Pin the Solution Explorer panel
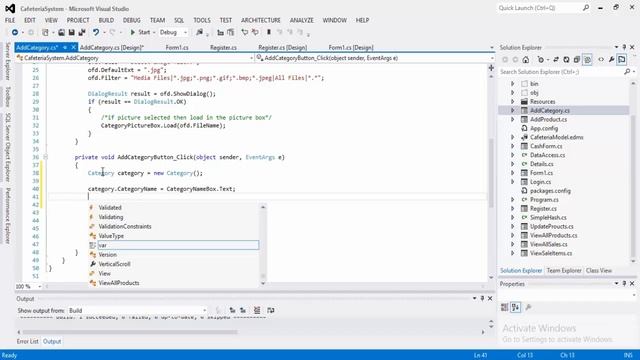 [624, 47]
